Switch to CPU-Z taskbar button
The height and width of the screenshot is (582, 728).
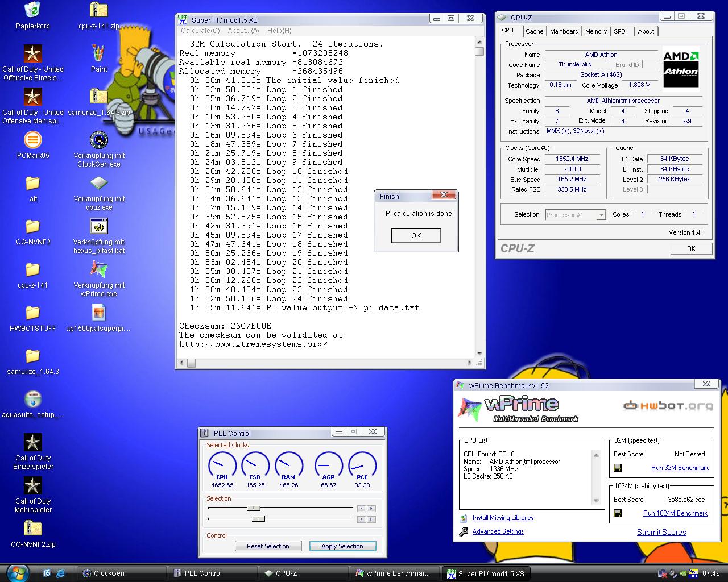(304, 573)
